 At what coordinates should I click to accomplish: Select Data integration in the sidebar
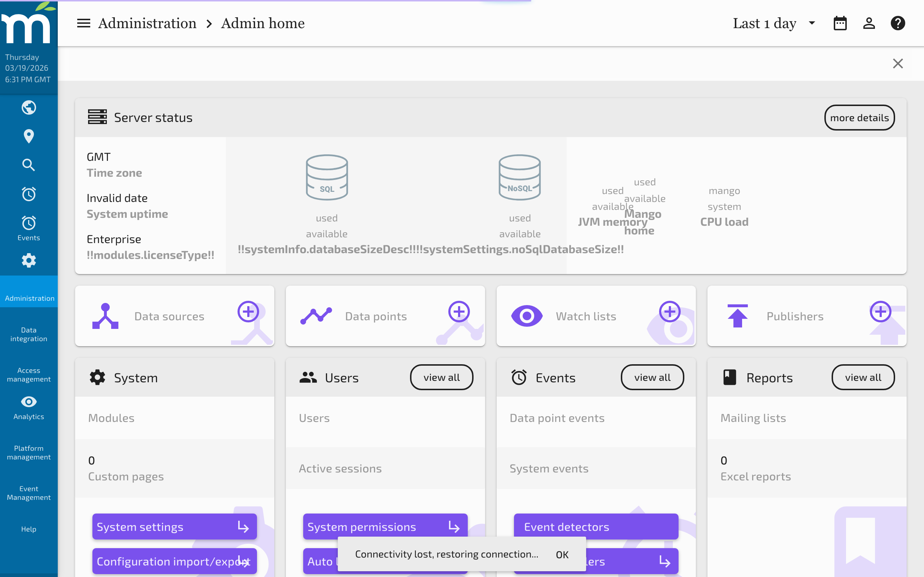(x=29, y=334)
